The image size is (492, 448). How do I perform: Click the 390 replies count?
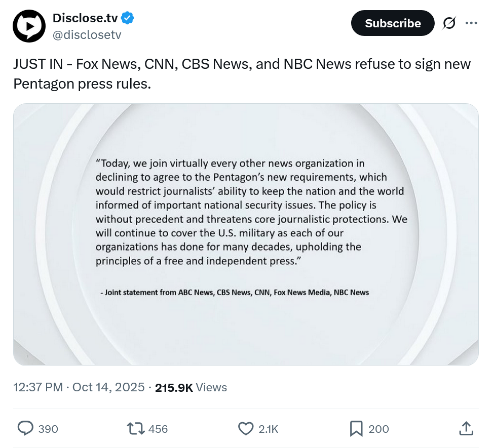point(48,429)
